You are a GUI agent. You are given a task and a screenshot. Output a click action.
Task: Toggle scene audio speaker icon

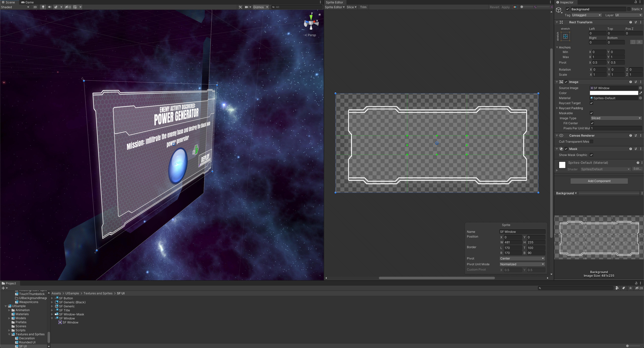50,7
